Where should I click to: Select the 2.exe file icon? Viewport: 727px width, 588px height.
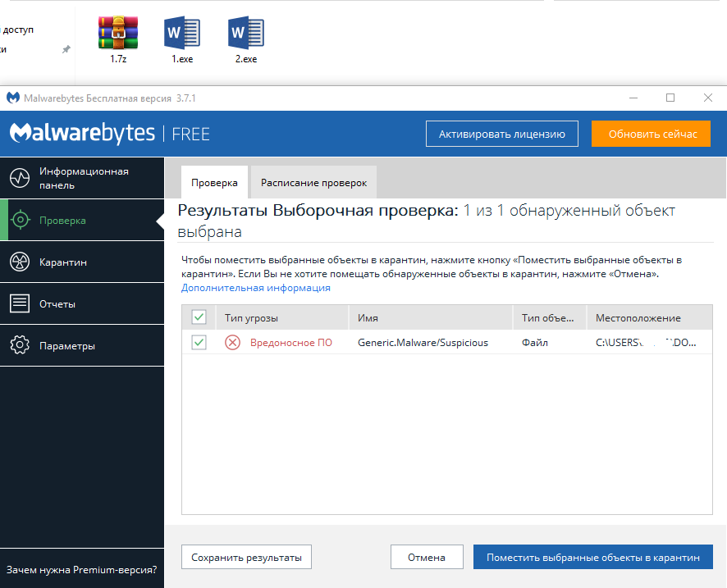click(245, 34)
